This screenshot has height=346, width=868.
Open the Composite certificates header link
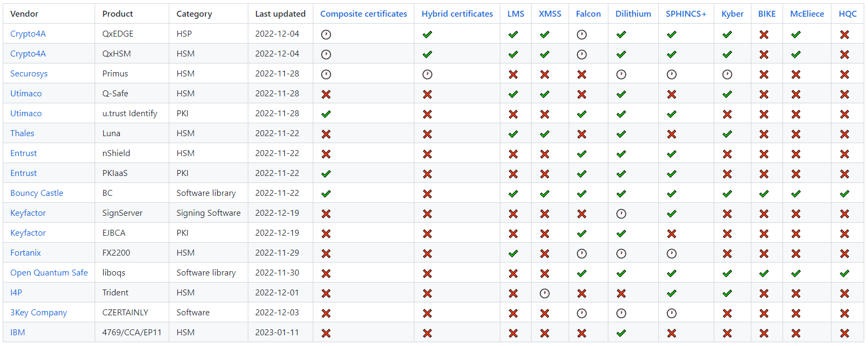click(x=363, y=14)
